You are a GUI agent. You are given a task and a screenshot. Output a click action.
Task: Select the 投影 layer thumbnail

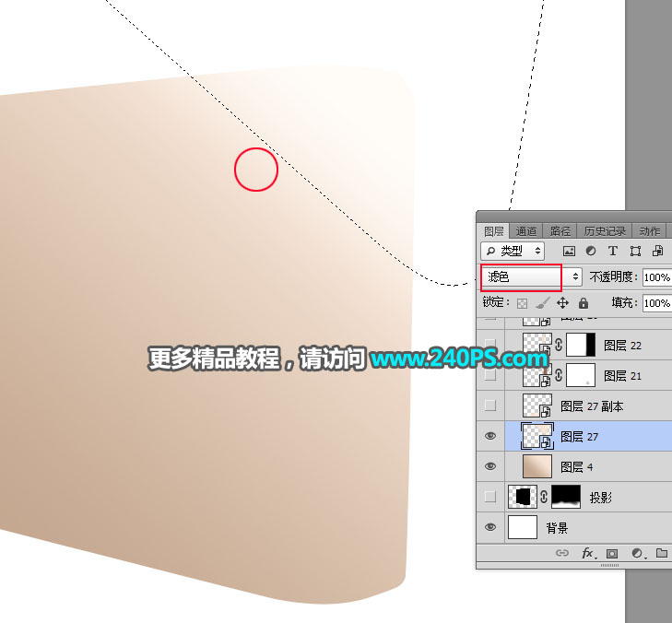pos(523,497)
